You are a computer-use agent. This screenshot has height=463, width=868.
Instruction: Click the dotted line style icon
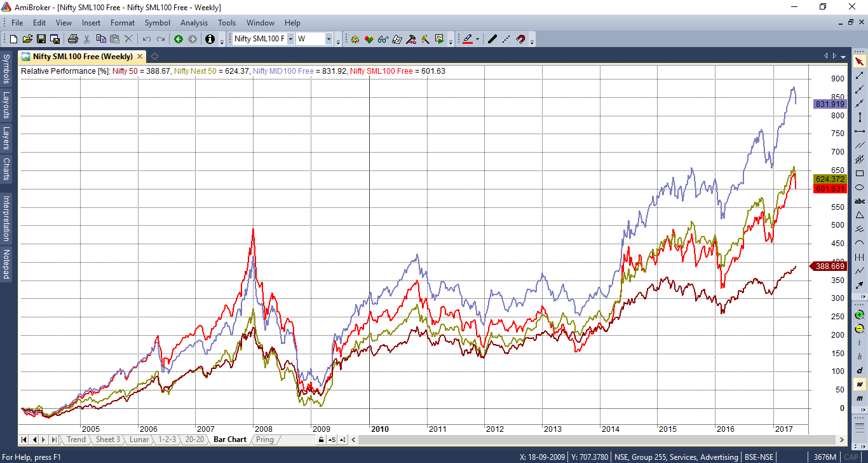pyautogui.click(x=506, y=39)
